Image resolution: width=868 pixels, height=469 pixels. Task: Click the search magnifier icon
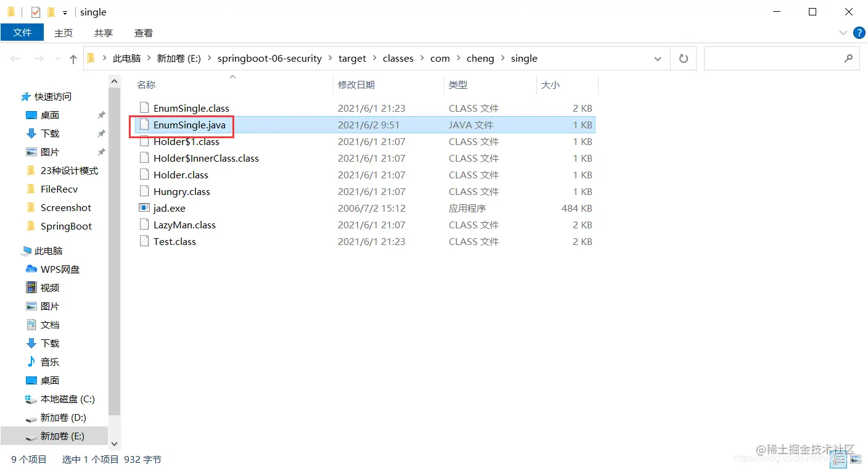848,59
